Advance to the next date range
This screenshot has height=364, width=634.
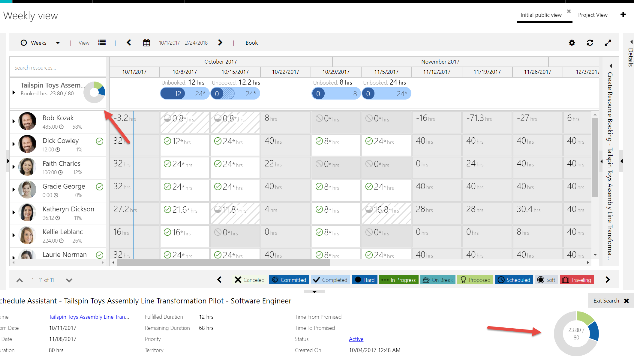pyautogui.click(x=220, y=43)
